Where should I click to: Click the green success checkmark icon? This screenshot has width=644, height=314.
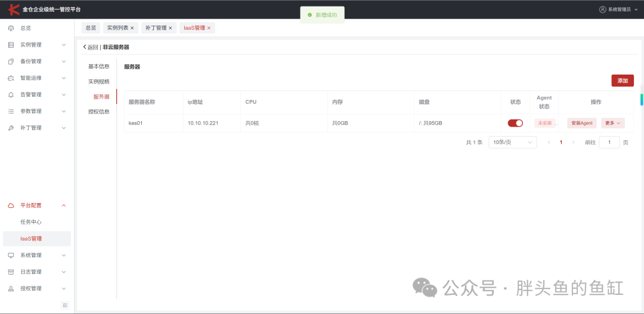[x=309, y=15]
